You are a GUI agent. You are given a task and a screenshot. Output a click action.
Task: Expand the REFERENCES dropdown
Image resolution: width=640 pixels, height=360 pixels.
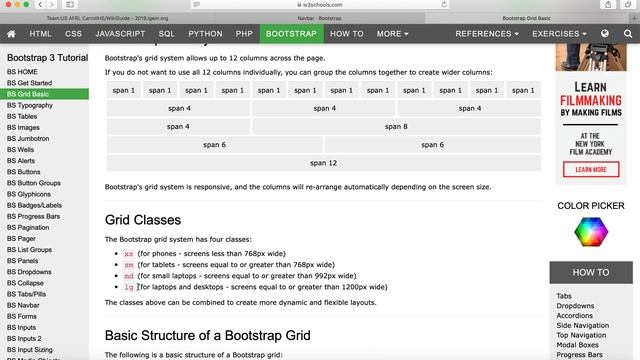(487, 34)
